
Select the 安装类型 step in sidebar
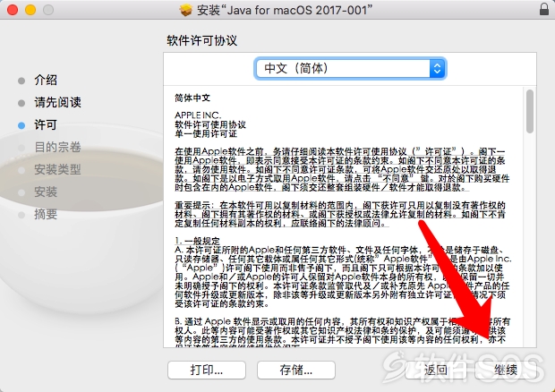click(57, 169)
